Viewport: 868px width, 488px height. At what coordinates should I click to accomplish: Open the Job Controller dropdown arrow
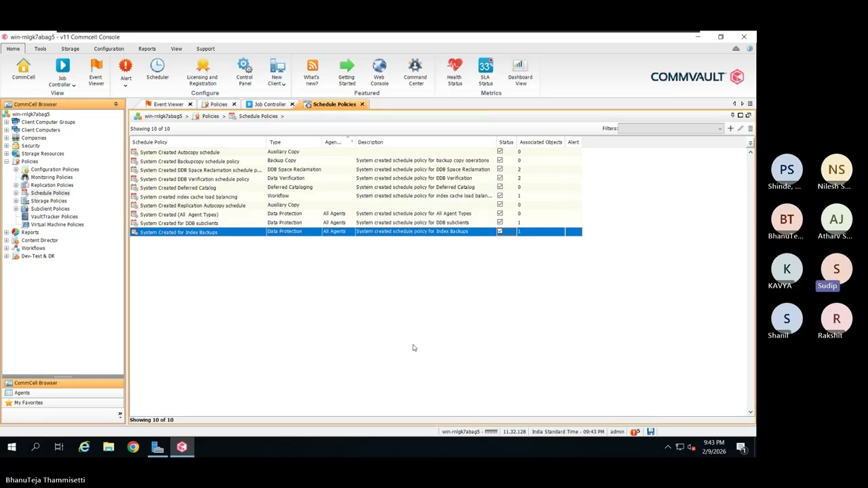(x=73, y=85)
